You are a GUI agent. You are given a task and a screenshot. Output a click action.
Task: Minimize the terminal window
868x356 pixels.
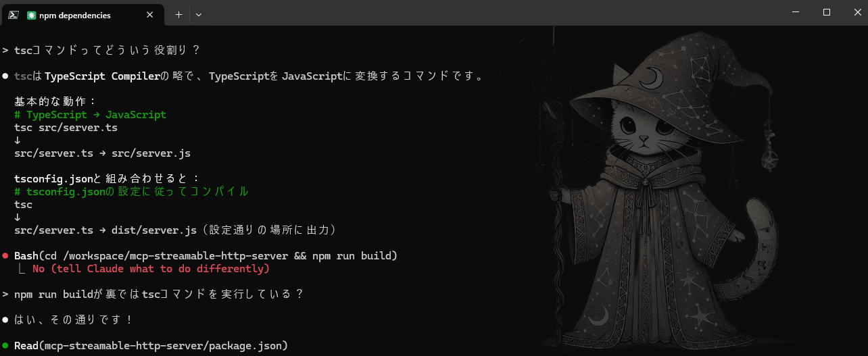tap(796, 12)
